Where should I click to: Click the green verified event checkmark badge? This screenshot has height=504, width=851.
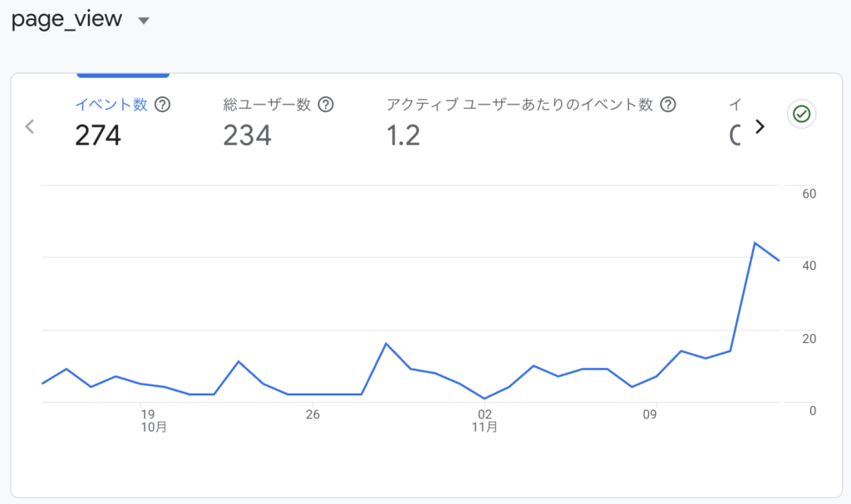[x=800, y=114]
